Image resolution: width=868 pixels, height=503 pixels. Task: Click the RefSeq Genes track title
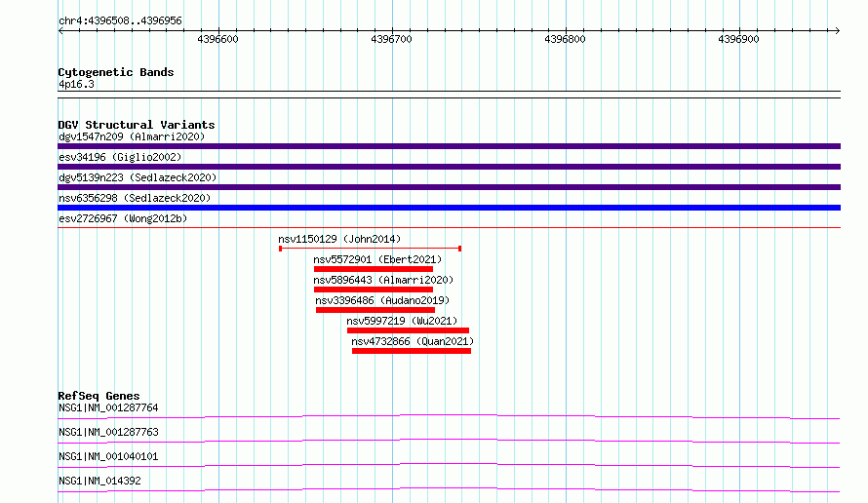(x=99, y=396)
